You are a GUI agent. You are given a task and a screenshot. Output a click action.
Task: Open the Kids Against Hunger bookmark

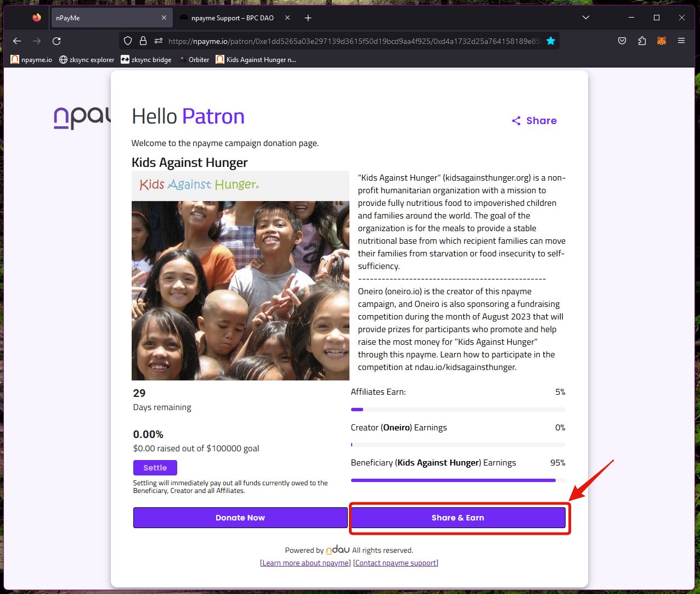(256, 59)
